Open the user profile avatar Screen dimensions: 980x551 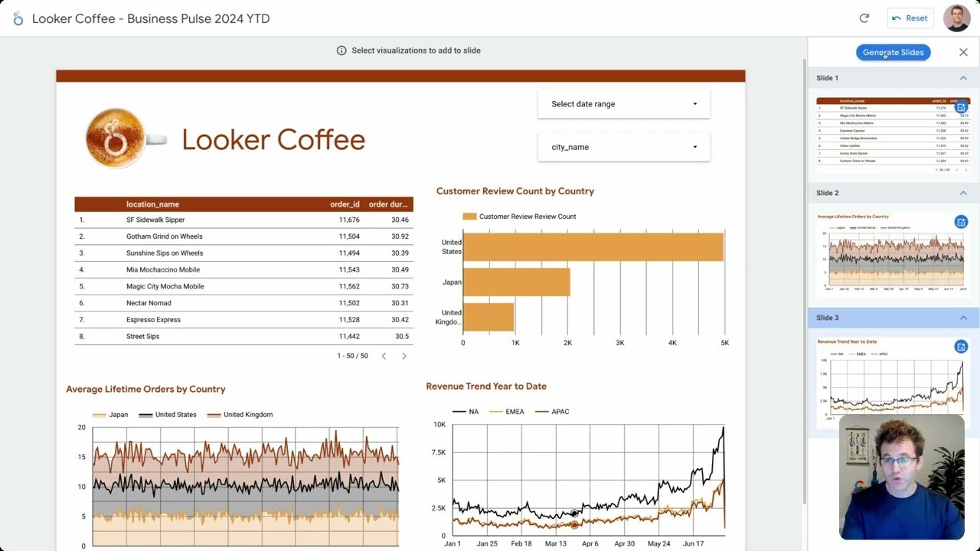coord(957,18)
